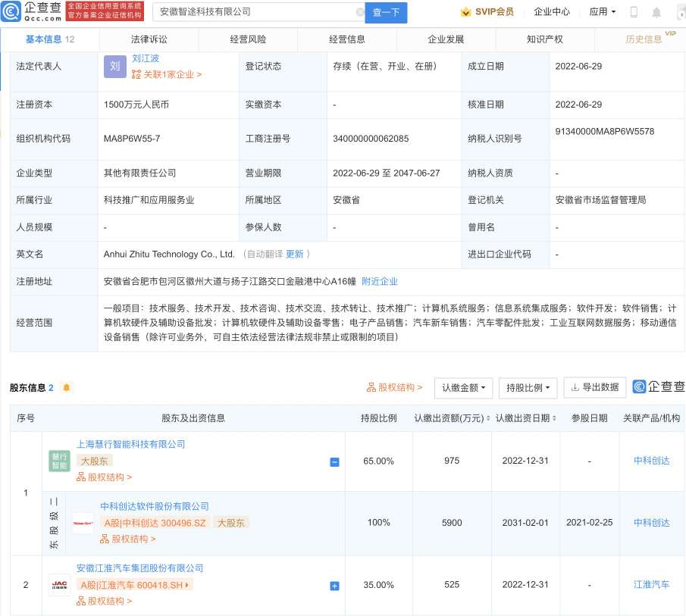Open 企业中心 in header
686x616 pixels.
(x=552, y=12)
